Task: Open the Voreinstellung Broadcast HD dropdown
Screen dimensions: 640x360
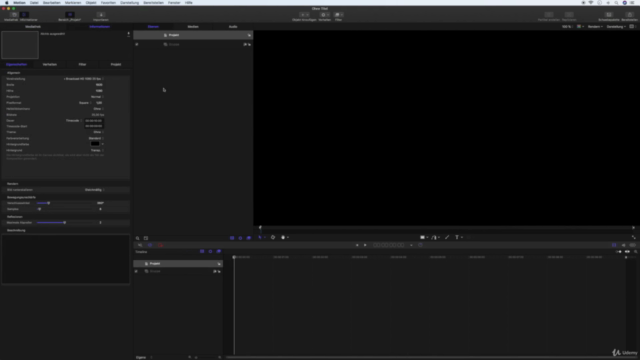Action: tap(84, 79)
